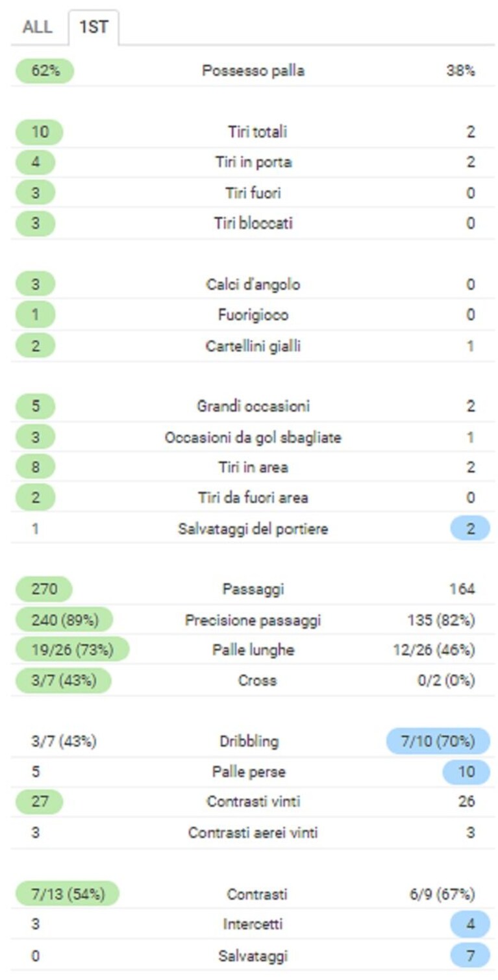Click the Possesso palla label

(x=253, y=71)
